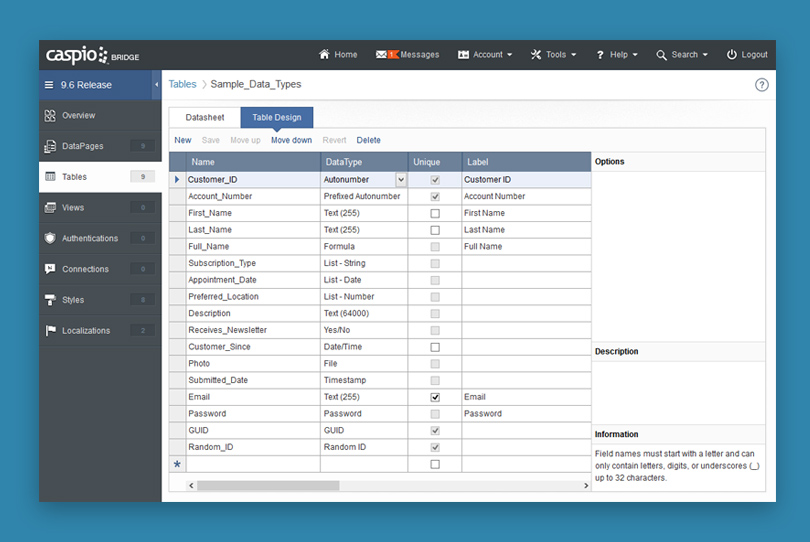Click the Account card icon
The height and width of the screenshot is (542, 810).
point(463,54)
